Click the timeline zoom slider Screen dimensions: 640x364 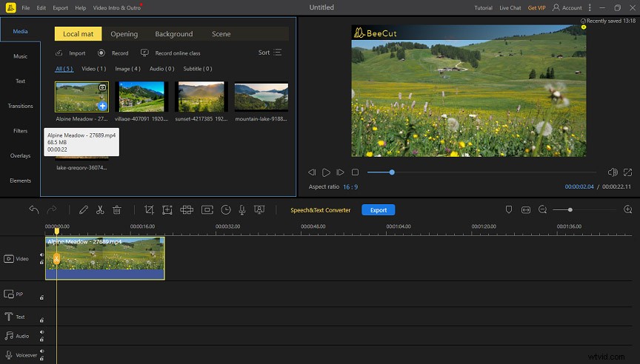[x=570, y=210]
